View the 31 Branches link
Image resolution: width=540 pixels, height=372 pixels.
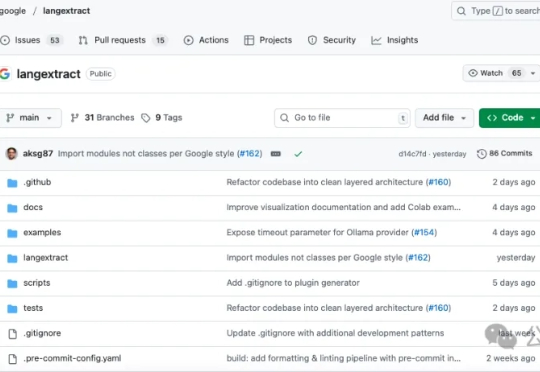coord(102,118)
